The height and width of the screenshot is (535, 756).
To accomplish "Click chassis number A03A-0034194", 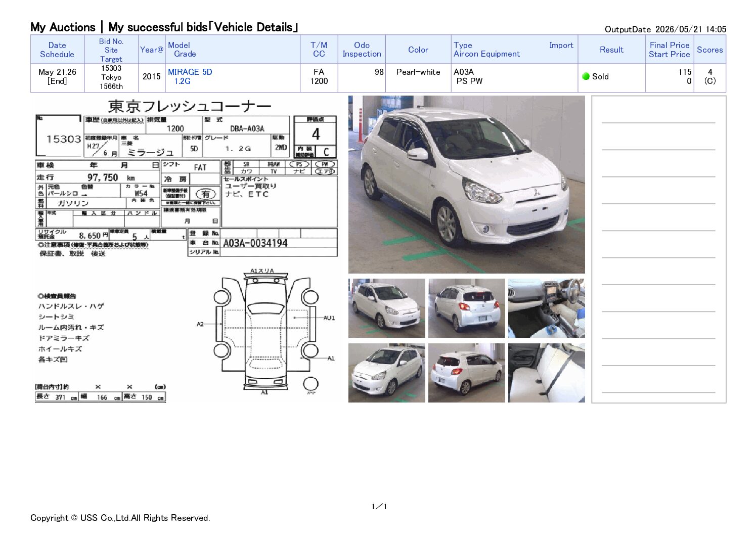I will tap(255, 243).
